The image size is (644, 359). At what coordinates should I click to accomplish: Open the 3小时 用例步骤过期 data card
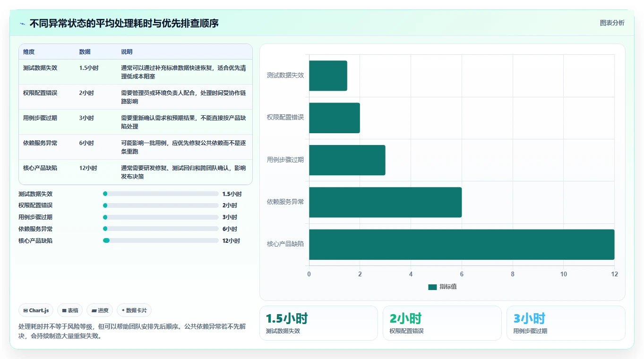tap(566, 323)
